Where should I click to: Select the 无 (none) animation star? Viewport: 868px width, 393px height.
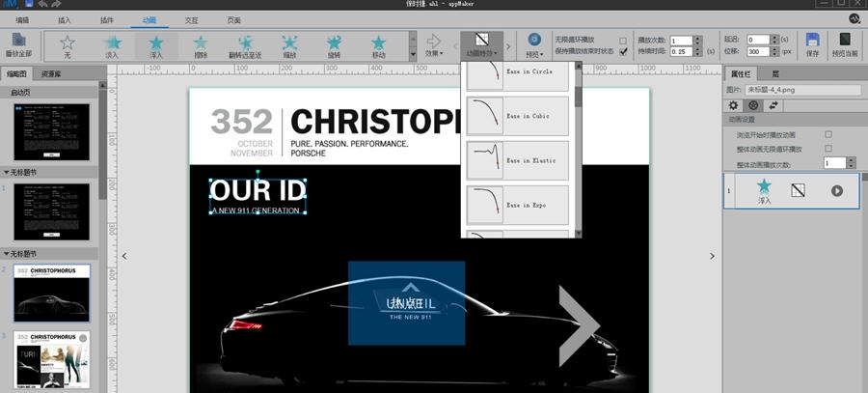pos(67,42)
